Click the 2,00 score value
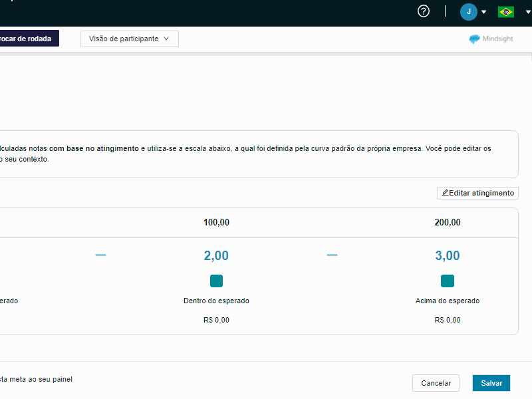Image resolution: width=532 pixels, height=399 pixels. tap(216, 255)
